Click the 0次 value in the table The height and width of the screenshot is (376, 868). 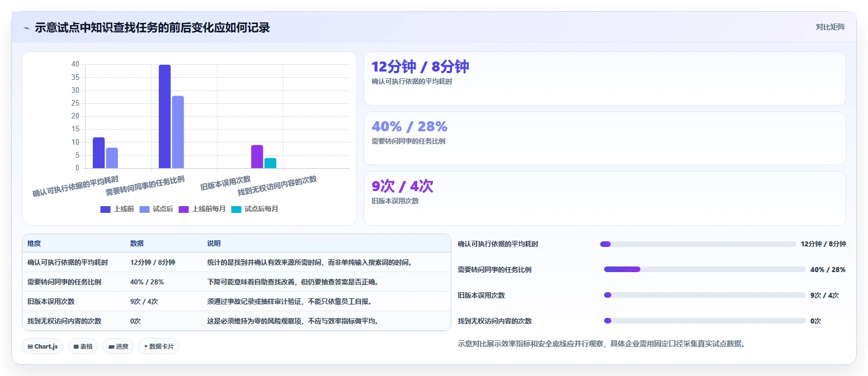tap(135, 321)
